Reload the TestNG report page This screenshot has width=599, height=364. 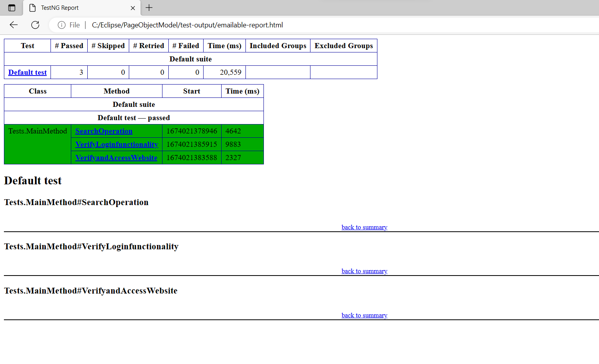[x=35, y=25]
